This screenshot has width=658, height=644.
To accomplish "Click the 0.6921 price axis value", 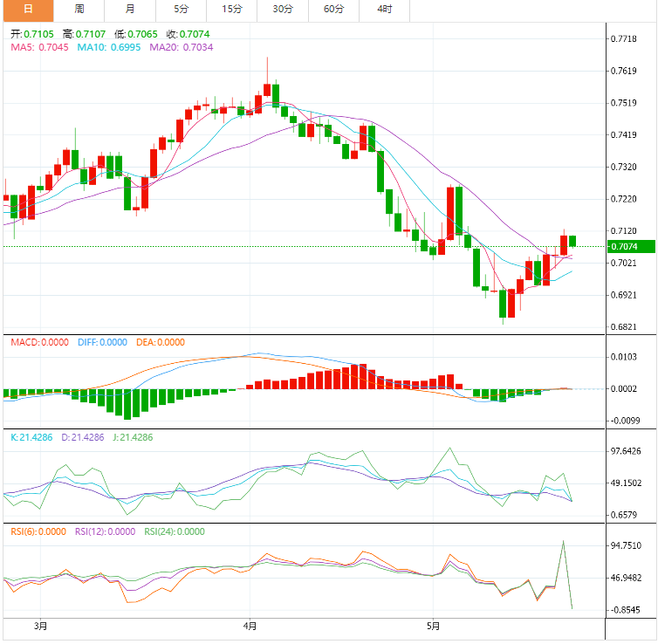I will tap(624, 295).
